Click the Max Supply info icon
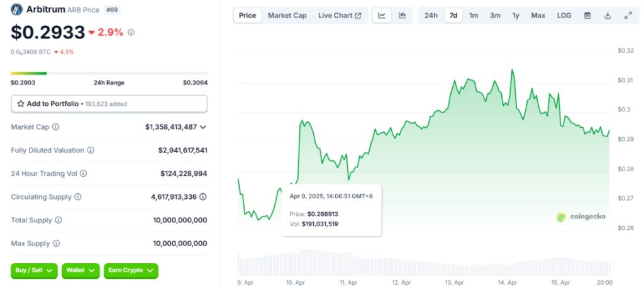Screen dimensions: 644x289 pyautogui.click(x=56, y=244)
